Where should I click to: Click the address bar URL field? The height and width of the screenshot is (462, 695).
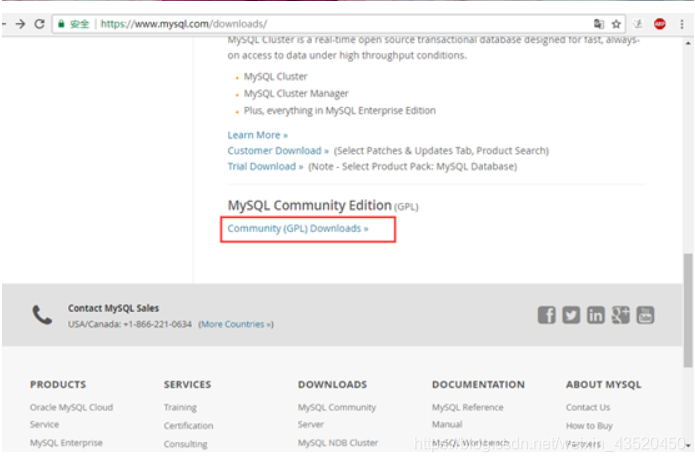point(300,23)
